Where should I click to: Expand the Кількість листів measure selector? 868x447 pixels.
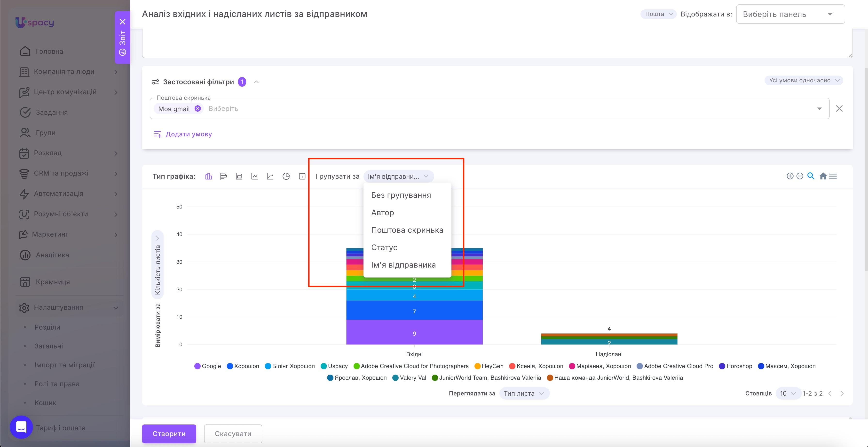(157, 265)
